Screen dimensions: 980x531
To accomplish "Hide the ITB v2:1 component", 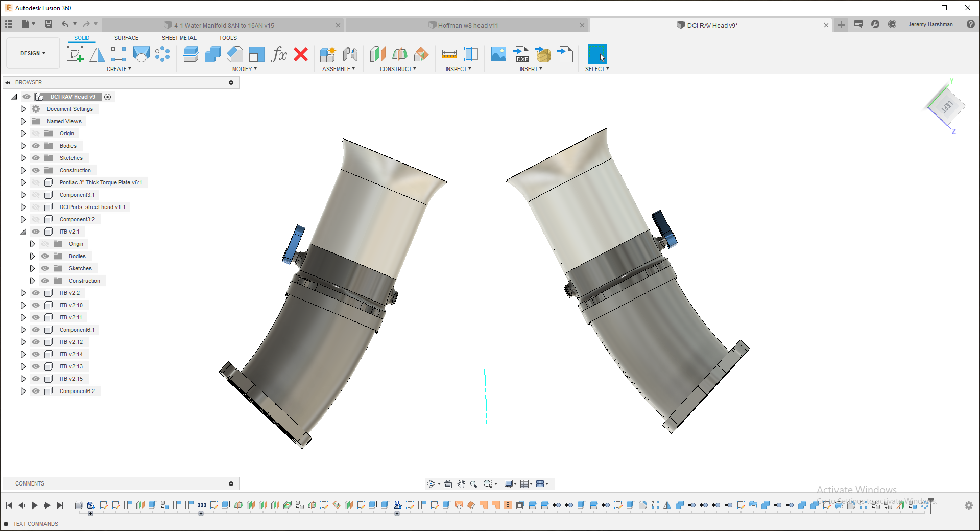I will [x=36, y=232].
